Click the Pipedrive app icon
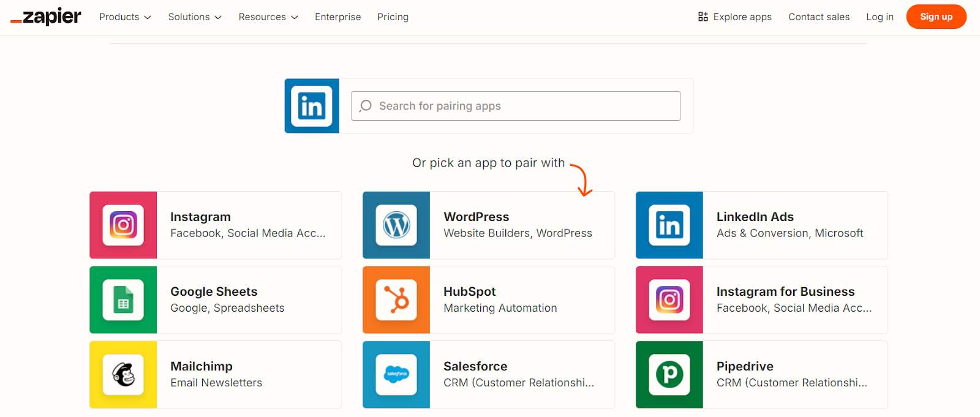 tap(669, 375)
